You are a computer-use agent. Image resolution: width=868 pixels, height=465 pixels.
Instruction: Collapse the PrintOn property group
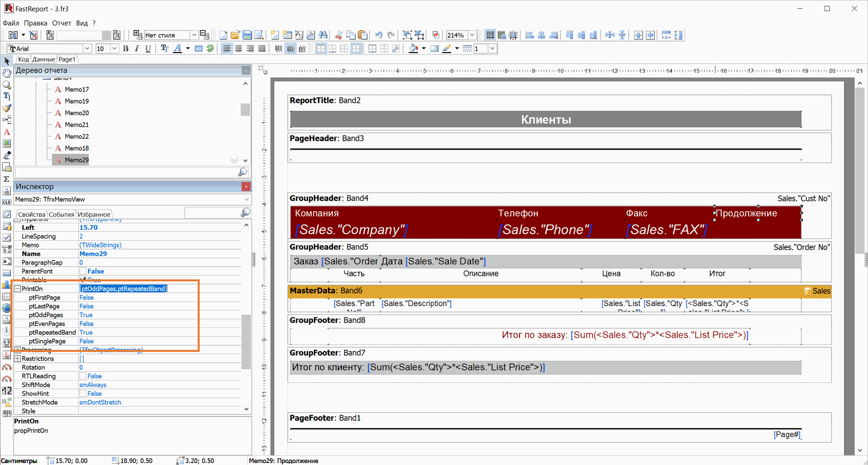coord(18,289)
